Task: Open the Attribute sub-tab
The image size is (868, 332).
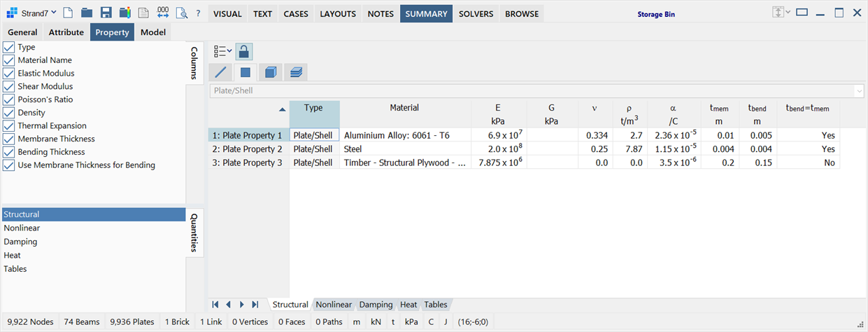Action: 66,32
